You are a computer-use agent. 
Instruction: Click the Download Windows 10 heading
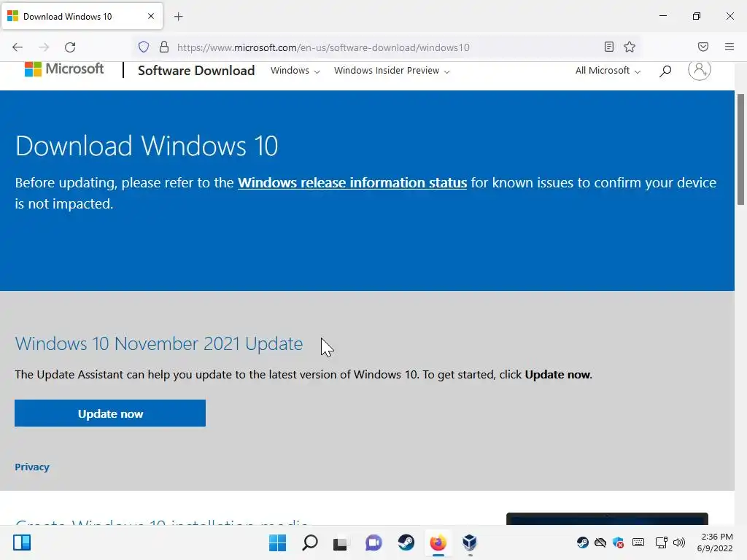pyautogui.click(x=146, y=146)
